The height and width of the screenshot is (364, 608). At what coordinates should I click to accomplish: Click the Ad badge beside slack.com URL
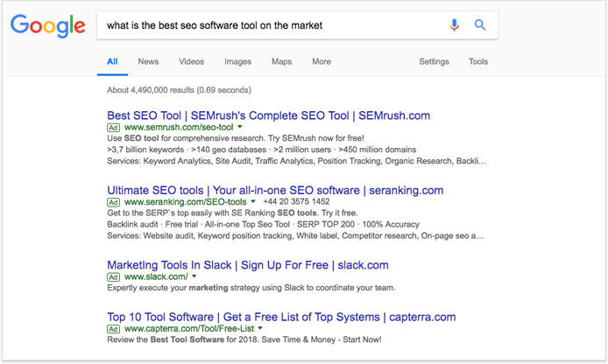tap(113, 276)
